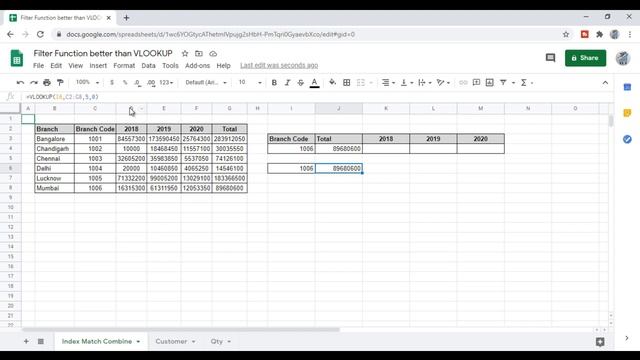Click the Print icon

[x=47, y=83]
